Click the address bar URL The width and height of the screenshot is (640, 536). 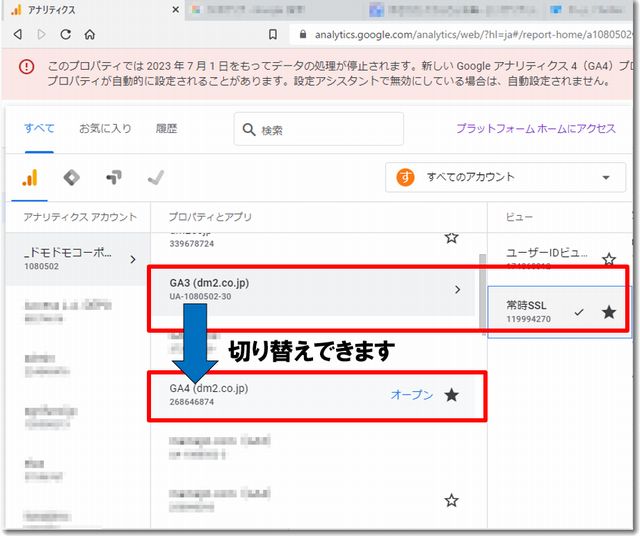473,35
